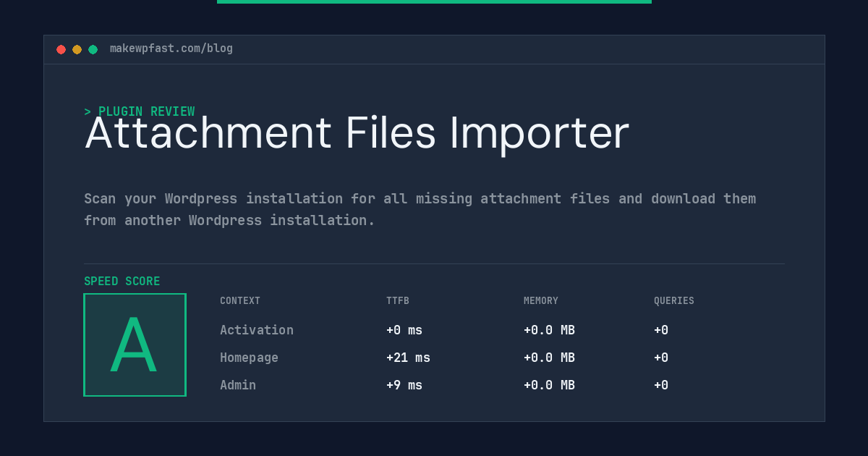The height and width of the screenshot is (456, 868).
Task: Click the red window dot
Action: click(61, 49)
